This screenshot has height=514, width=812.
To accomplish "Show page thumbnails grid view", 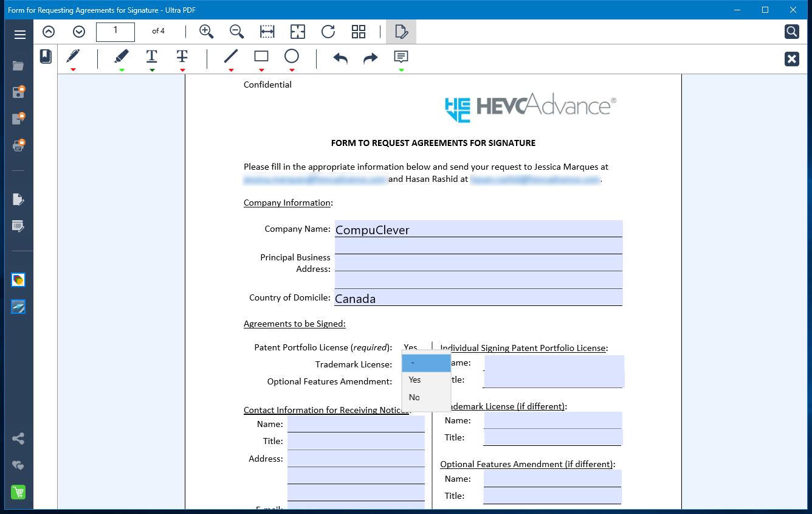I will [x=359, y=32].
